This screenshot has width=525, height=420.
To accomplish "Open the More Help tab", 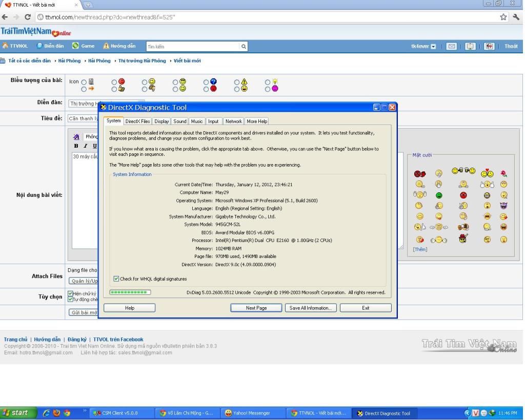I will tap(257, 121).
